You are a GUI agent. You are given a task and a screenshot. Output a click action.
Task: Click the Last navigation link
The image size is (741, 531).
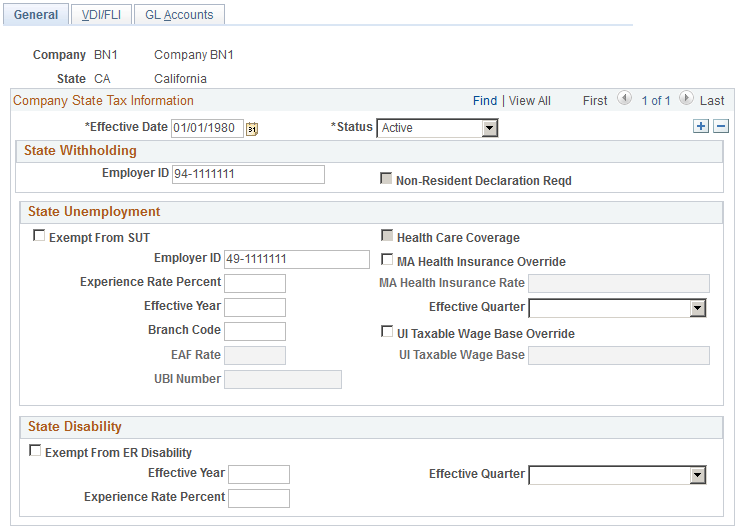coord(712,101)
